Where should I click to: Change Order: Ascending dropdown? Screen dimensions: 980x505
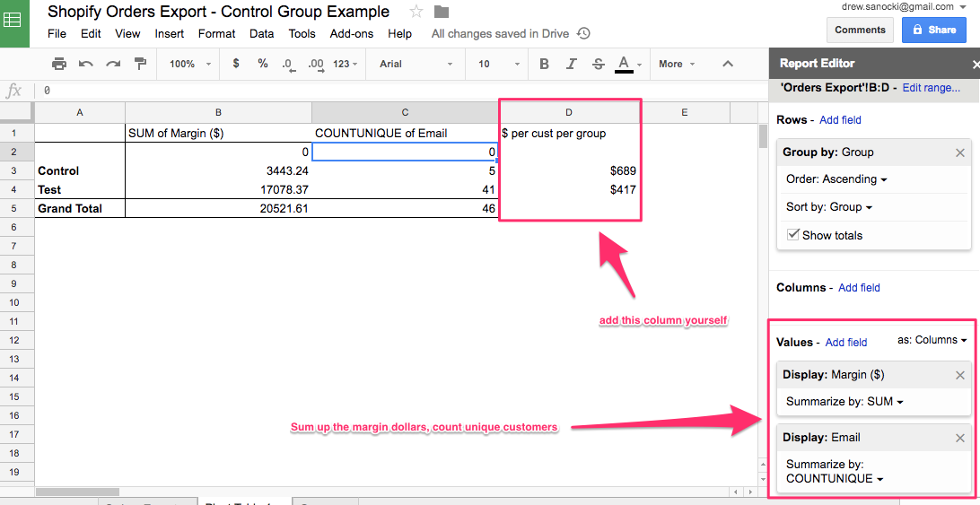(836, 179)
